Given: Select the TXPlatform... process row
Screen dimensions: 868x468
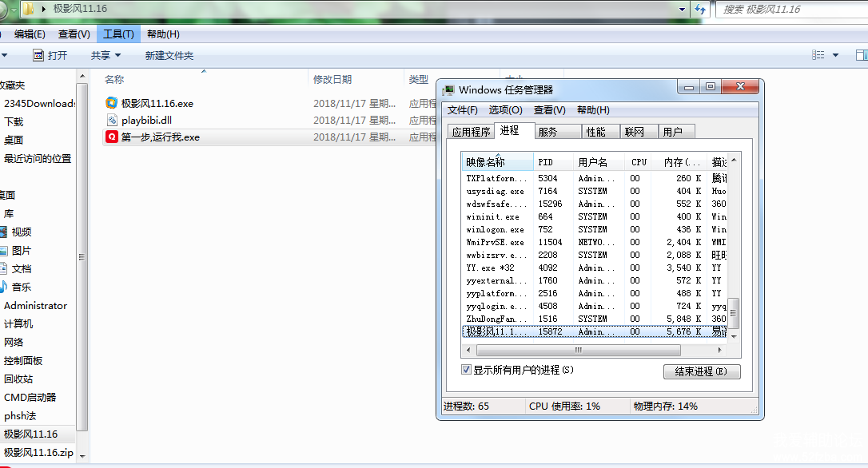Looking at the screenshot, I should click(594, 178).
